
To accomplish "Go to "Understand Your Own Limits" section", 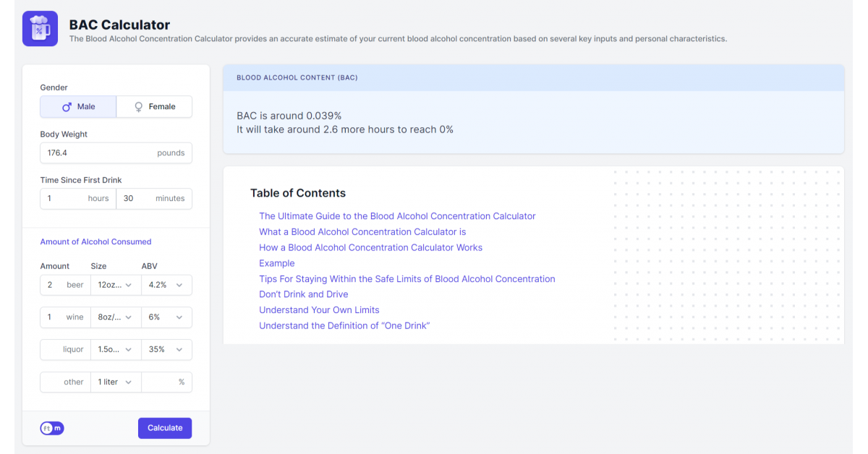I will pyautogui.click(x=319, y=310).
